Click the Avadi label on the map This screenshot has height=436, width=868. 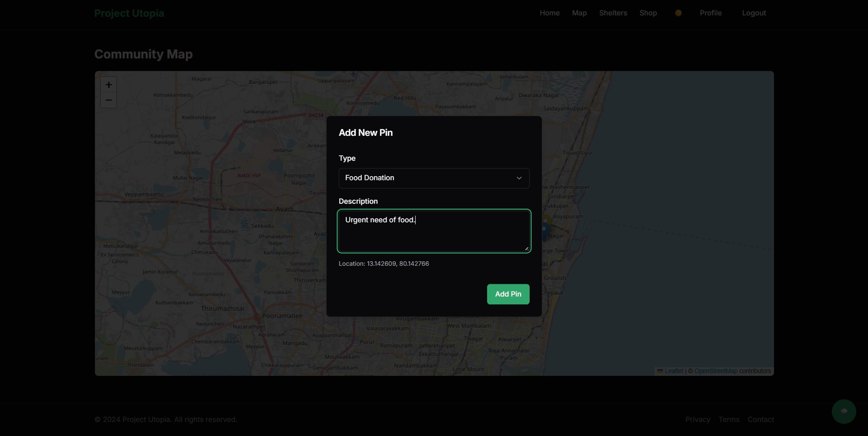[x=285, y=209]
